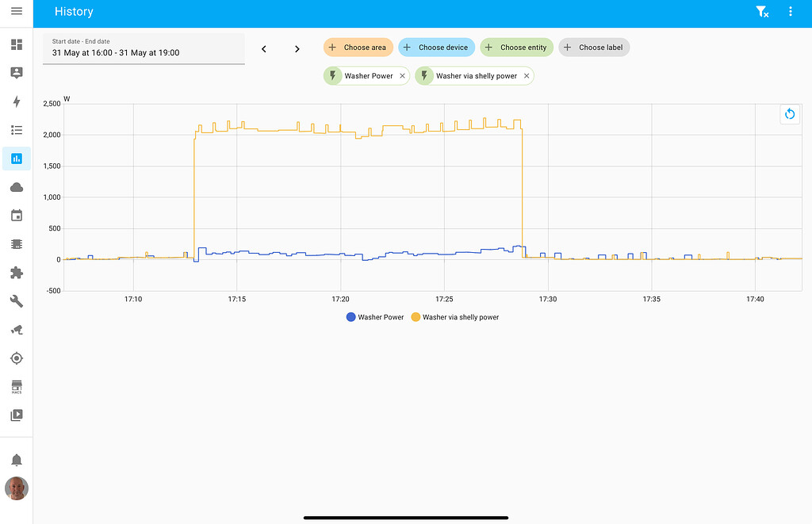812x524 pixels.
Task: Open HACS from the sidebar
Action: (16, 387)
